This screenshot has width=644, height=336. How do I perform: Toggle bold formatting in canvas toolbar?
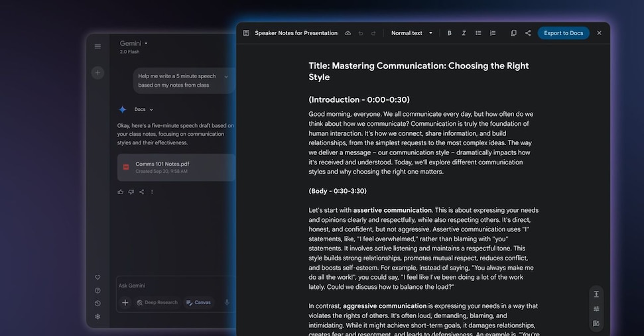click(x=449, y=33)
